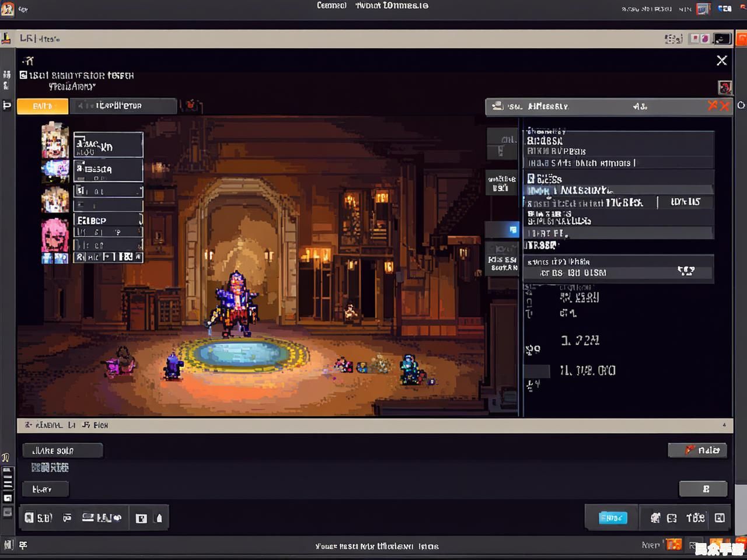This screenshot has height=560, width=747.
Task: Click the rightmost icon in the bottom-right toolbar
Action: point(720,518)
